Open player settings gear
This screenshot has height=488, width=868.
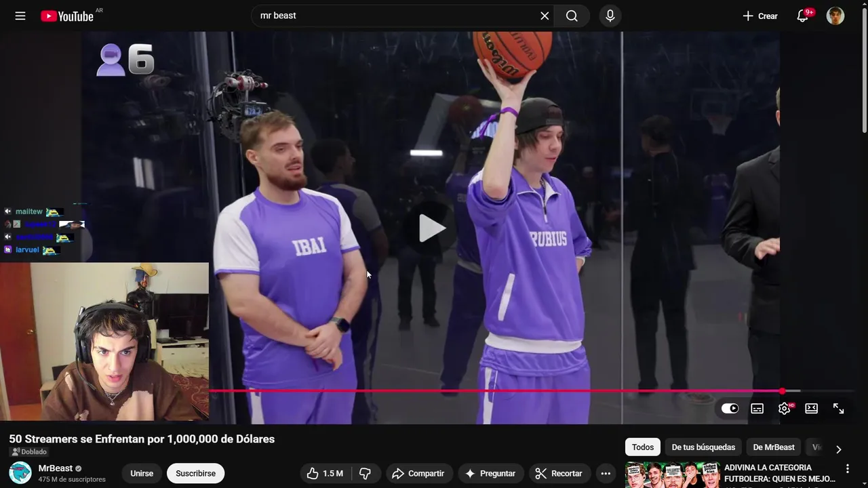tap(785, 408)
